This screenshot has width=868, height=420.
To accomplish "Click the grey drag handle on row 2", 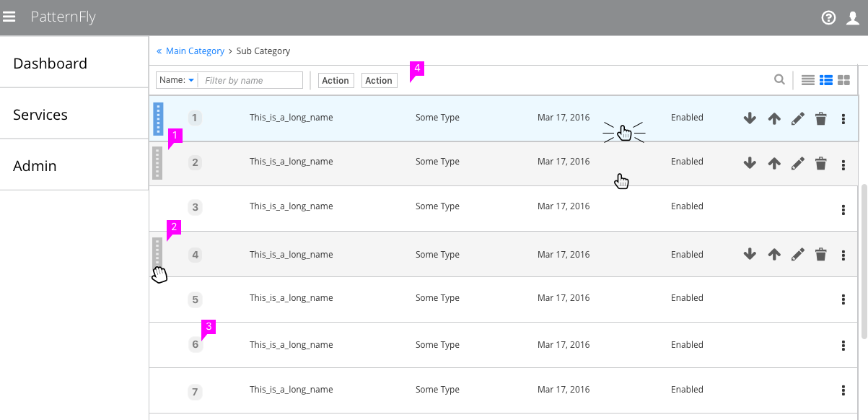I will tap(157, 163).
